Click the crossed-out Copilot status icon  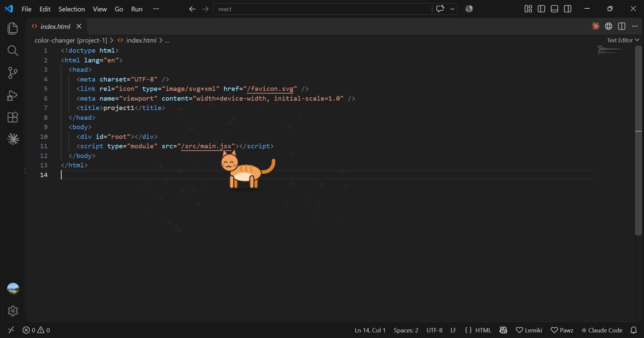503,330
